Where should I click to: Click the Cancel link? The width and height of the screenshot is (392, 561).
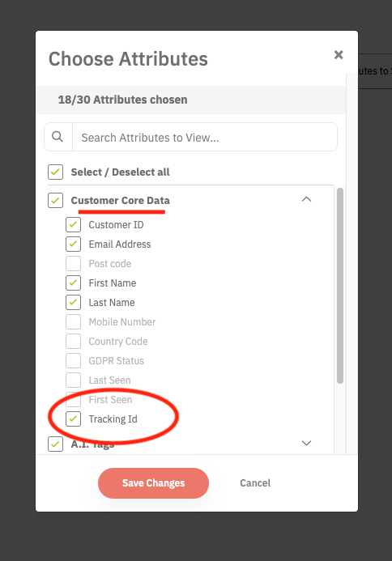(x=255, y=483)
